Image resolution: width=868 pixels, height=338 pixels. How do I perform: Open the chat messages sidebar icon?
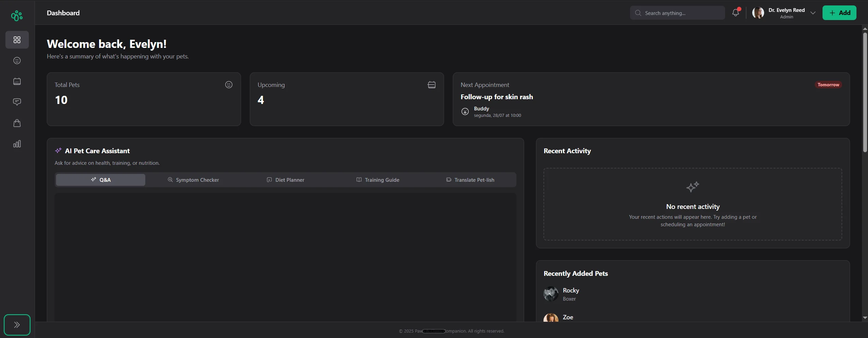[17, 102]
